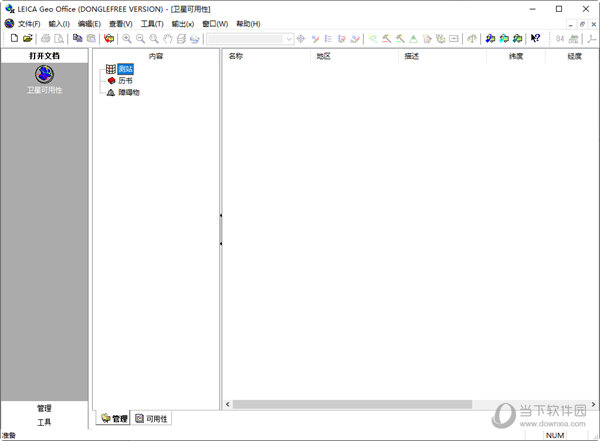Click the application icon in title bar

tap(10, 8)
